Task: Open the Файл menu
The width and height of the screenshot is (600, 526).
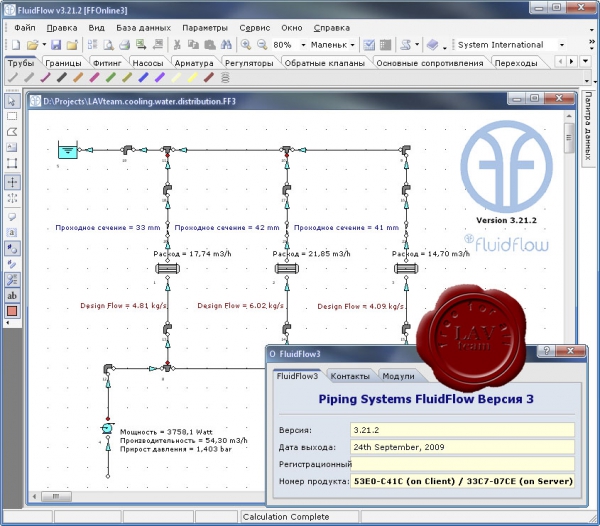Action: 25,28
